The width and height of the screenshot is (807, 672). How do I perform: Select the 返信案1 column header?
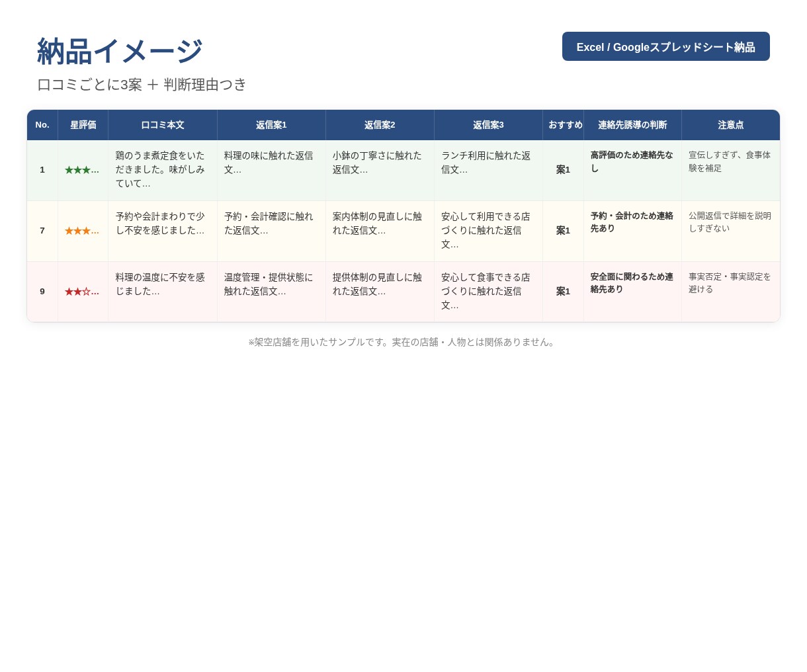pyautogui.click(x=271, y=125)
